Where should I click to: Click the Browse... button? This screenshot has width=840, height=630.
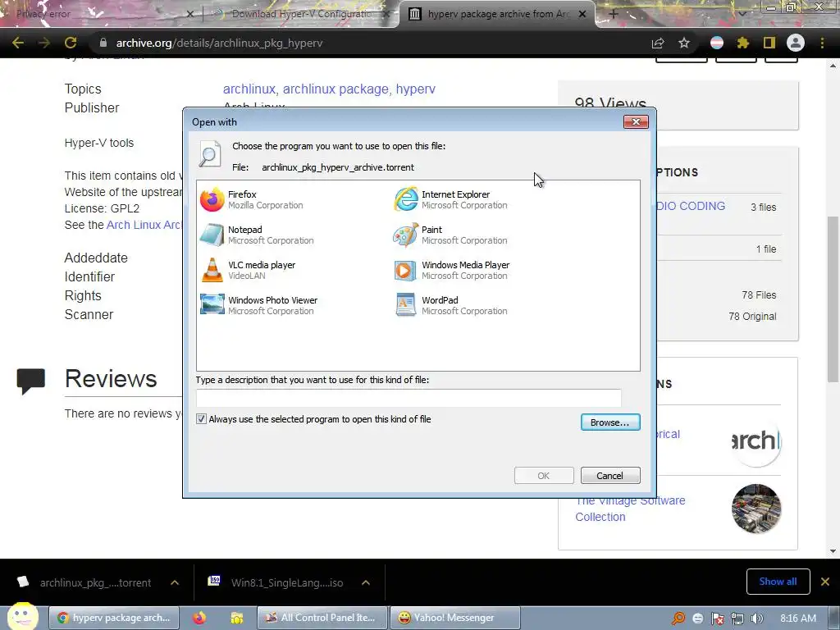(610, 422)
